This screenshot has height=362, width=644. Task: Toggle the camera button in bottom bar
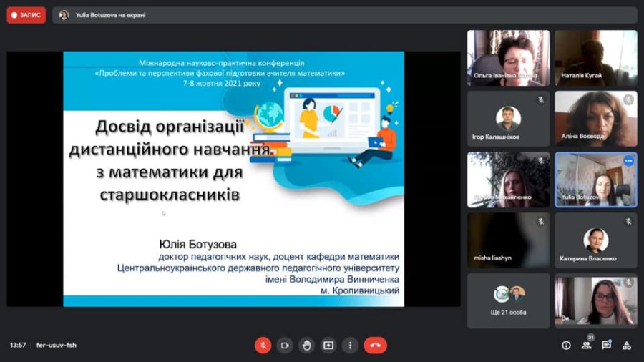(x=285, y=345)
